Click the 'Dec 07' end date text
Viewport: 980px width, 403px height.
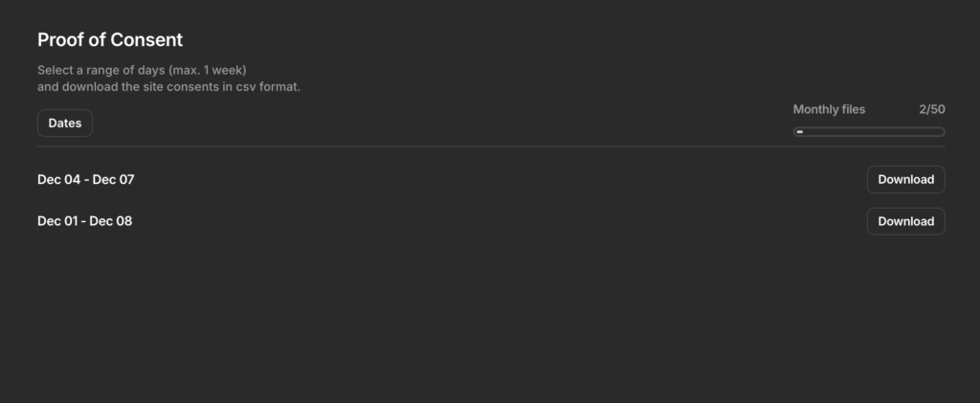(113, 179)
